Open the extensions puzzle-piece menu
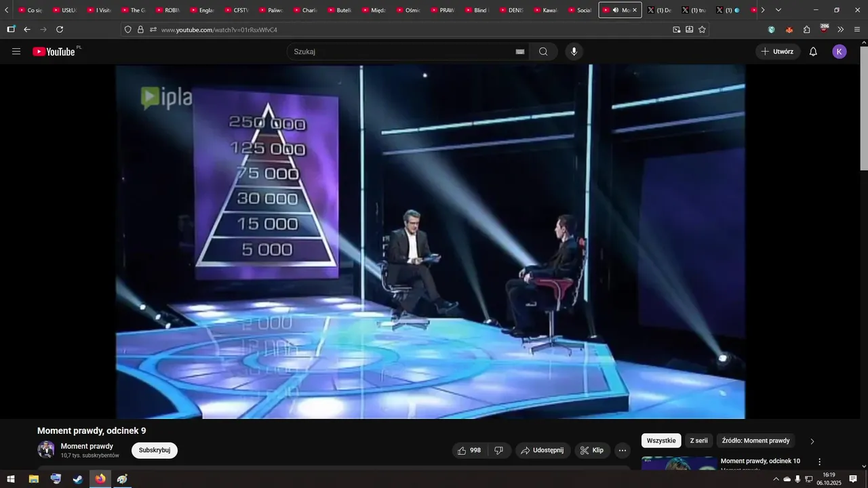 click(x=807, y=30)
